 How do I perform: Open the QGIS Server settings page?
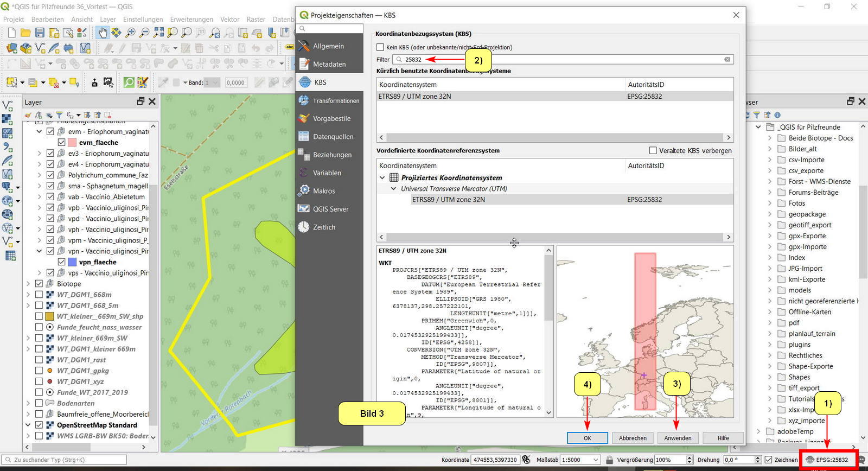coord(330,209)
